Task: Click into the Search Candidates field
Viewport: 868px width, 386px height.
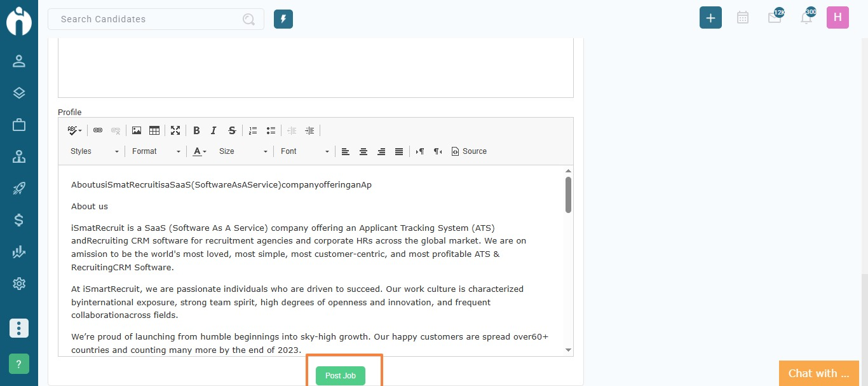Action: (x=156, y=19)
